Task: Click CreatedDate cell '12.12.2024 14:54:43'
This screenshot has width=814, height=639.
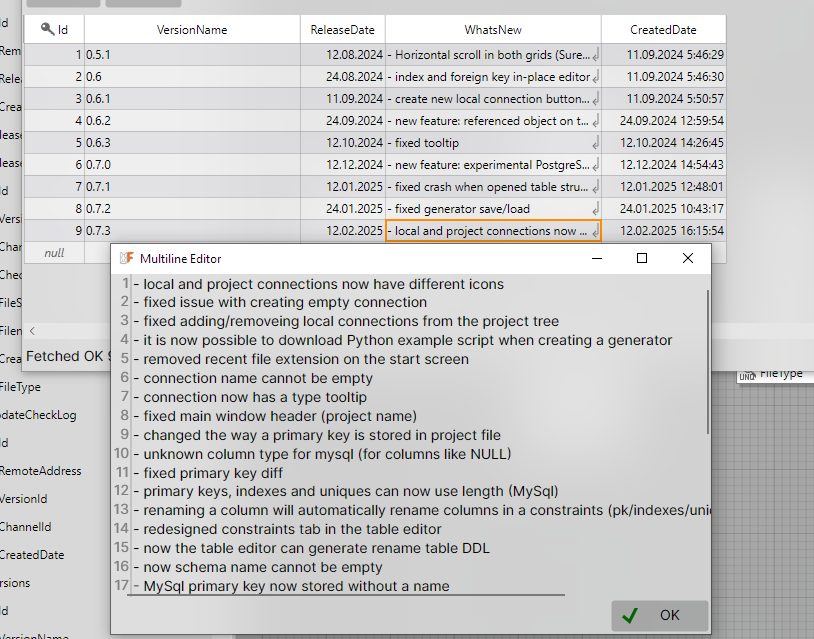Action: click(663, 165)
